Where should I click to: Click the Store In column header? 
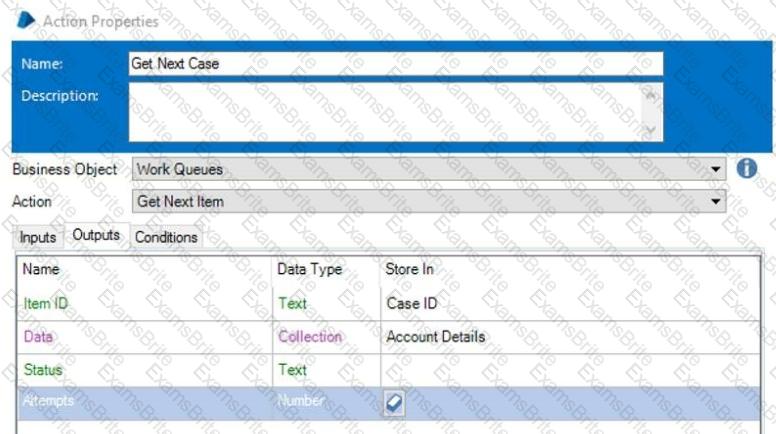tap(409, 269)
